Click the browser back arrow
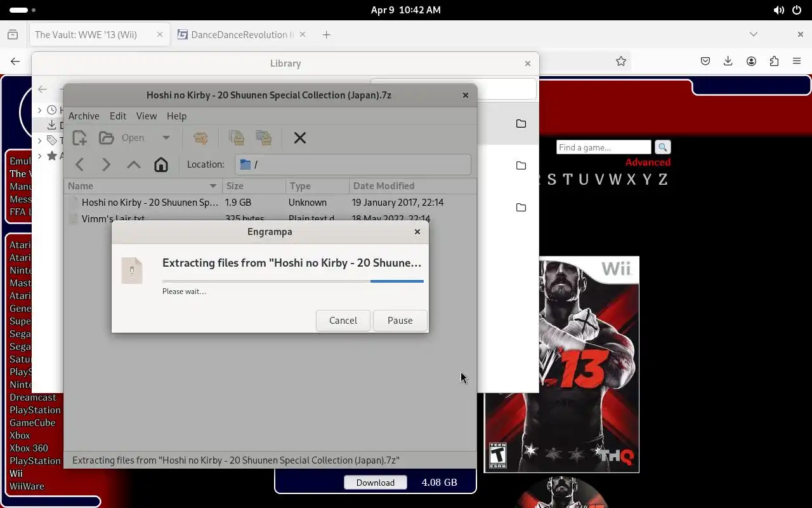This screenshot has width=812, height=508. click(15, 62)
